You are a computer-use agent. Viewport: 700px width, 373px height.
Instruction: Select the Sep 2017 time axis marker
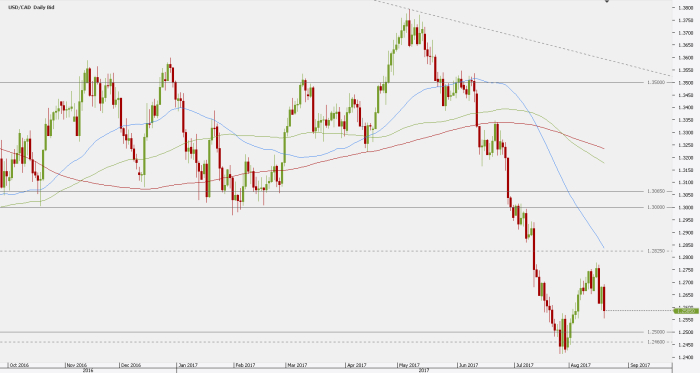(640, 365)
